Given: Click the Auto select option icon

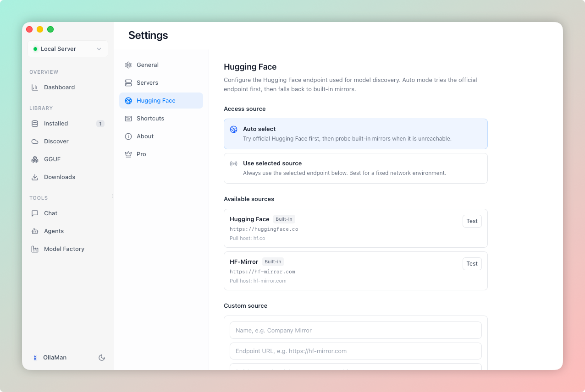Looking at the screenshot, I should [x=234, y=130].
